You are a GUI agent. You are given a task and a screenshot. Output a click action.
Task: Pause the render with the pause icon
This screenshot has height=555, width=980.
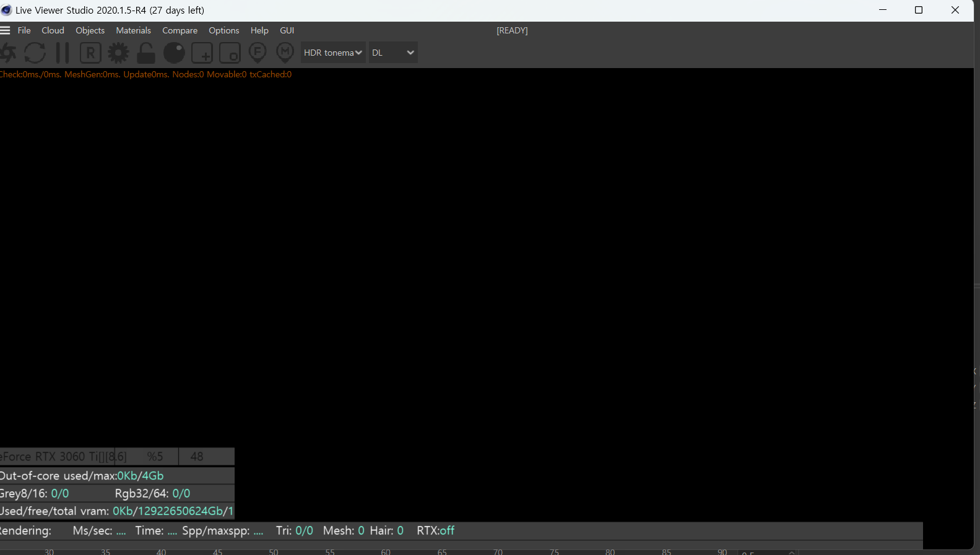(x=63, y=53)
